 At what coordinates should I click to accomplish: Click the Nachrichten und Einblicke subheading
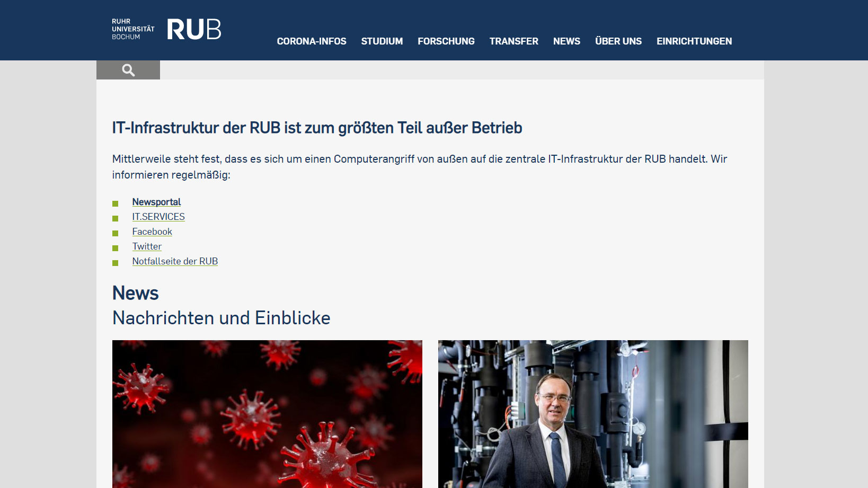pyautogui.click(x=222, y=318)
